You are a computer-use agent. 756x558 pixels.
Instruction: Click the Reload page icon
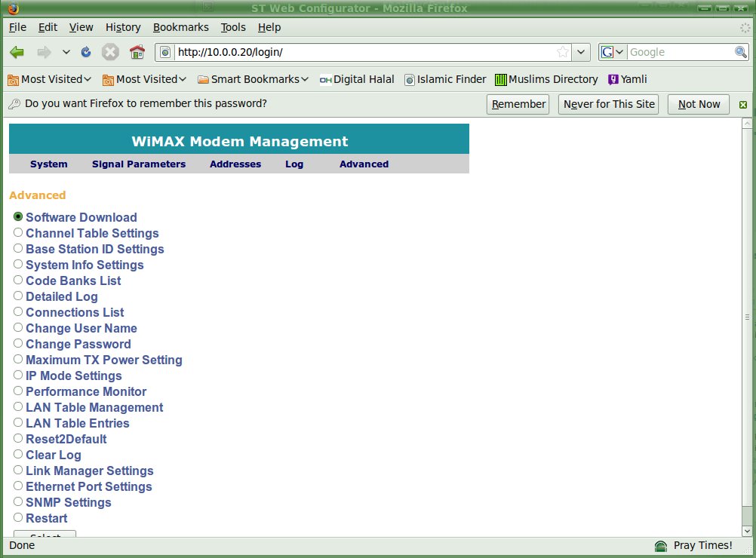pyautogui.click(x=86, y=52)
